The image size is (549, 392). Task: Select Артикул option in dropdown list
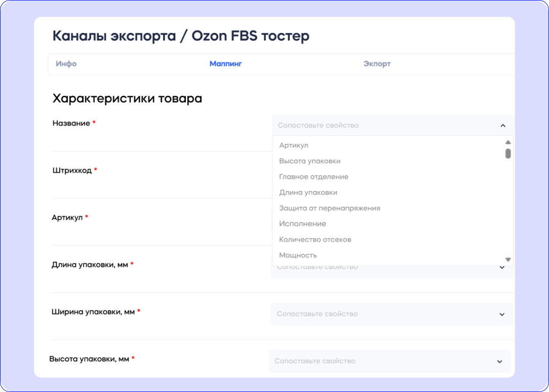294,145
